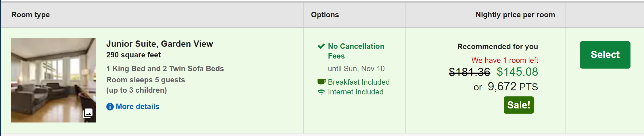This screenshot has width=644, height=136.
Task: Click the green checkmark next to No Cancellation Fees
Action: [321, 46]
